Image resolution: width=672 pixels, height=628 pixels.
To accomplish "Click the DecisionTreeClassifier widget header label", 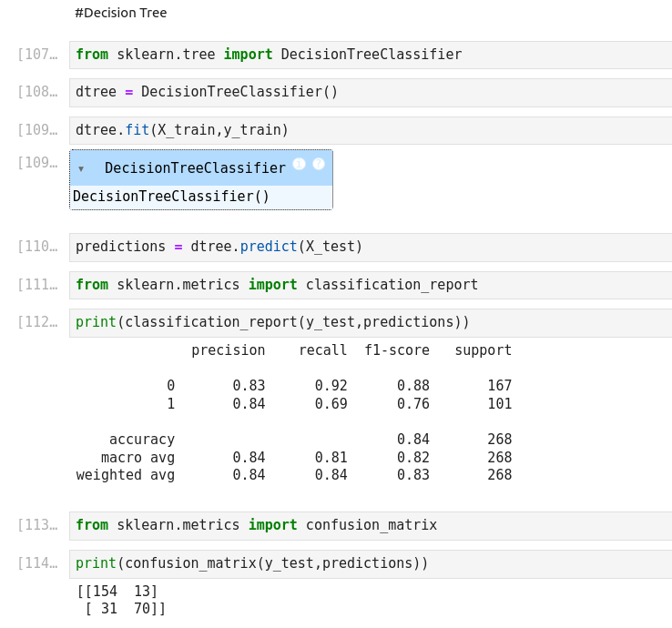I will pos(195,168).
